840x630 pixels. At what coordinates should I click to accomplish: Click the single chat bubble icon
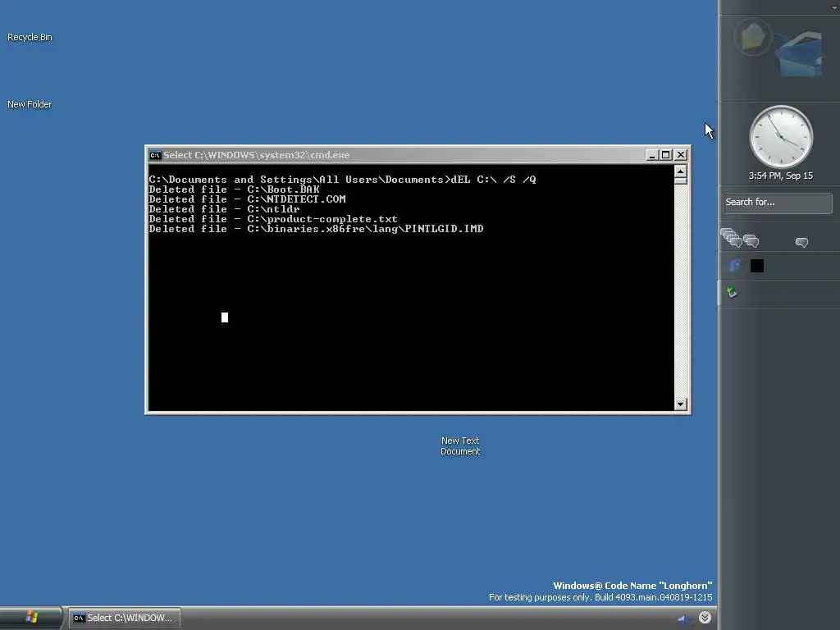802,243
